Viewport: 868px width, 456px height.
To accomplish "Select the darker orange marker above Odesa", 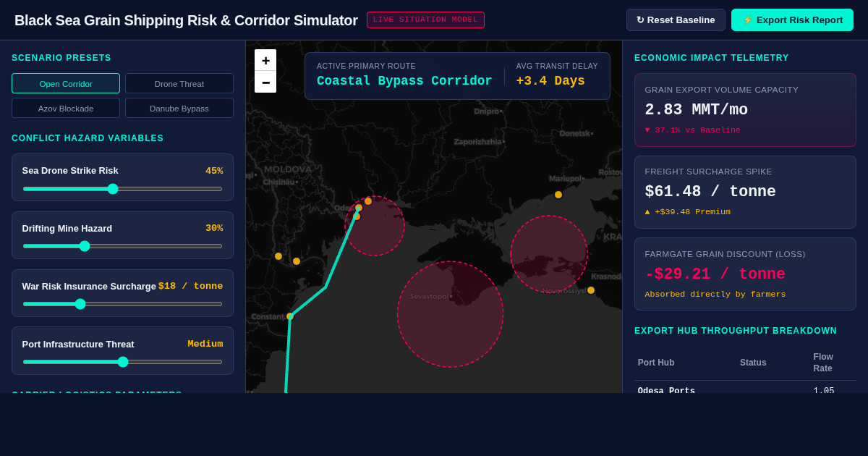I will (x=368, y=201).
